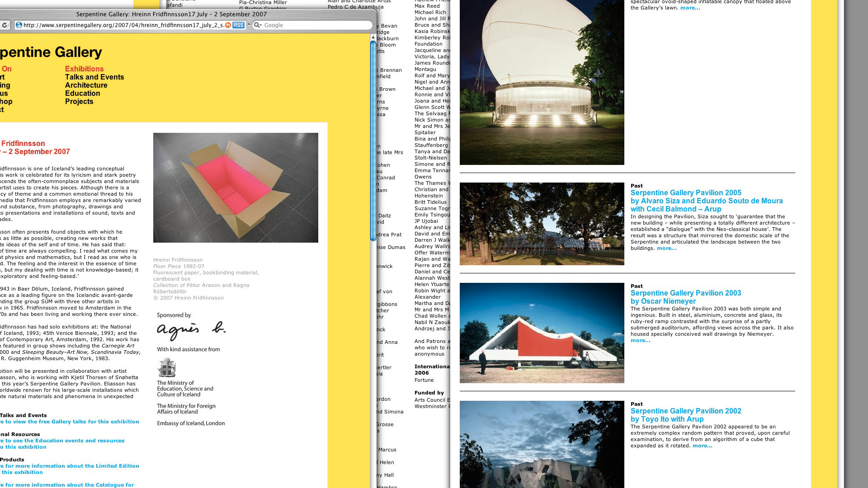This screenshot has width=868, height=488.
Task: Go to the Education section
Action: pos(82,94)
